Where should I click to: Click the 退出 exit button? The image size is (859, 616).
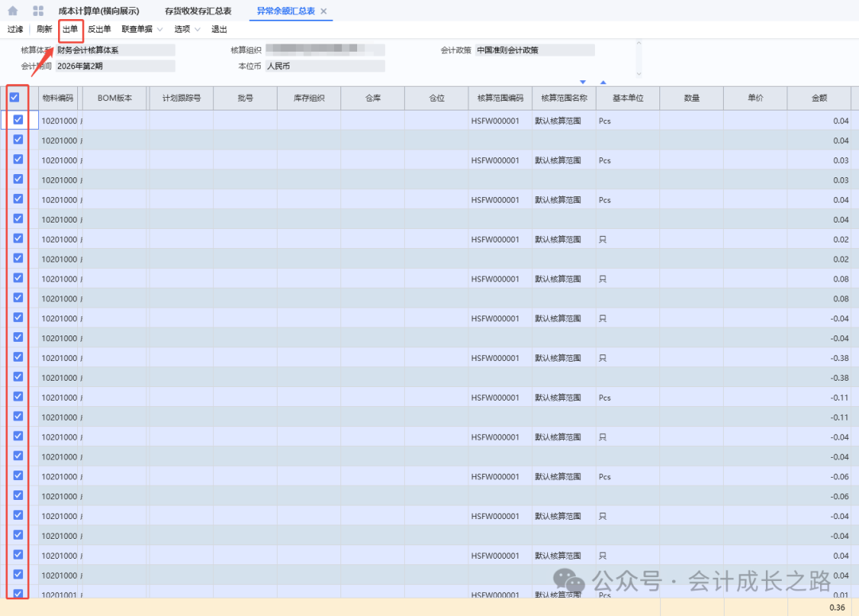(x=219, y=29)
